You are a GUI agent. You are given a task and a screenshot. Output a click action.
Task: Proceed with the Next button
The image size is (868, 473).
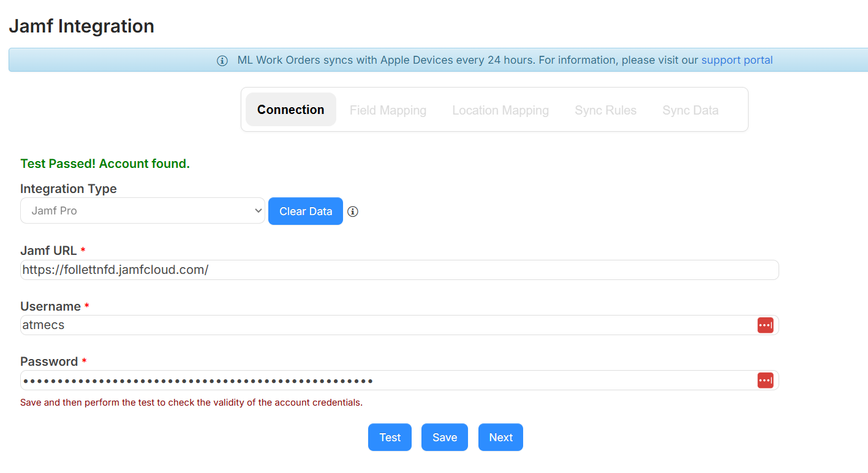[x=500, y=437]
